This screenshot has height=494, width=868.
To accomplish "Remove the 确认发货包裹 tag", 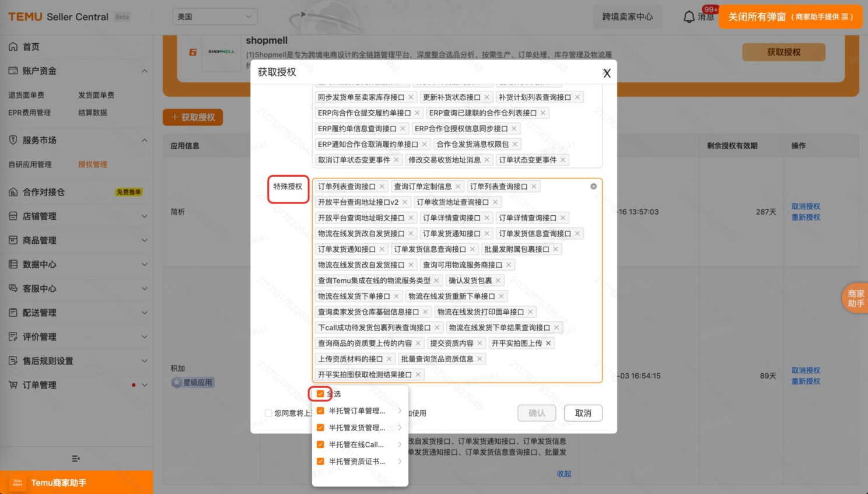I will [x=498, y=281].
